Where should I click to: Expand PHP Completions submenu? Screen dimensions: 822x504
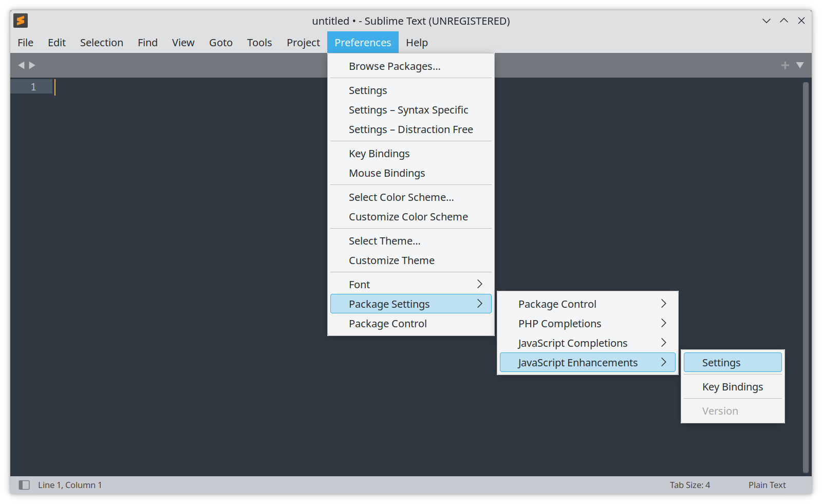pyautogui.click(x=588, y=324)
